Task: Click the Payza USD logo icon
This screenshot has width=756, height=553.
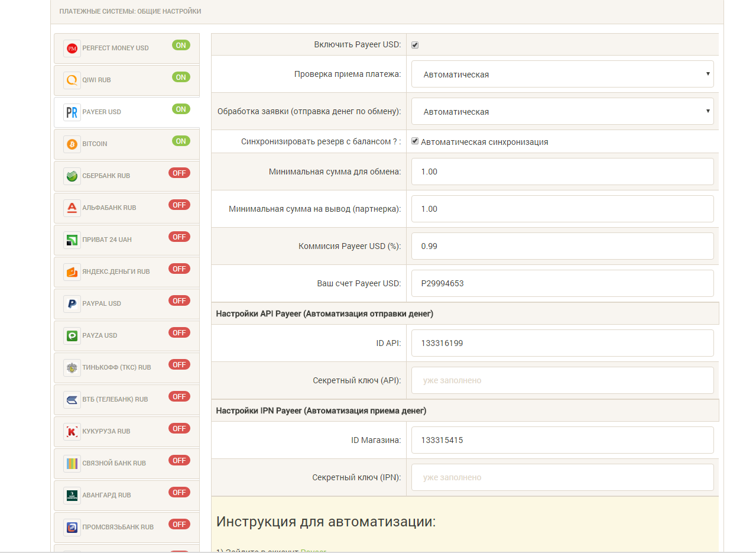Action: coord(72,336)
